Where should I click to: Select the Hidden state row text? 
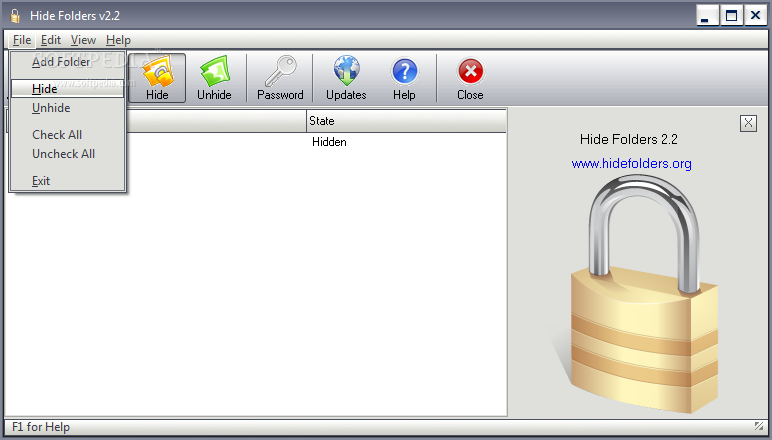coord(329,142)
